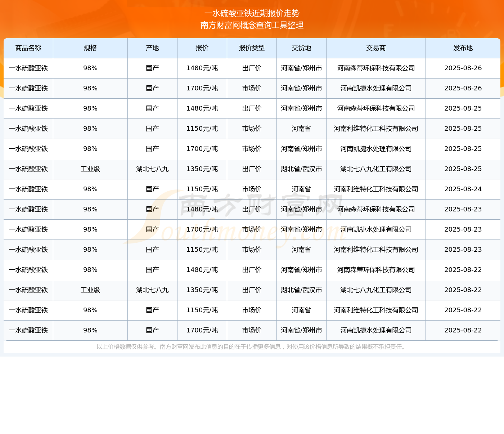Click 湖北省/武汉市 in the 2025-08-25 row
Viewport: 504px width, 434px height.
tap(301, 169)
